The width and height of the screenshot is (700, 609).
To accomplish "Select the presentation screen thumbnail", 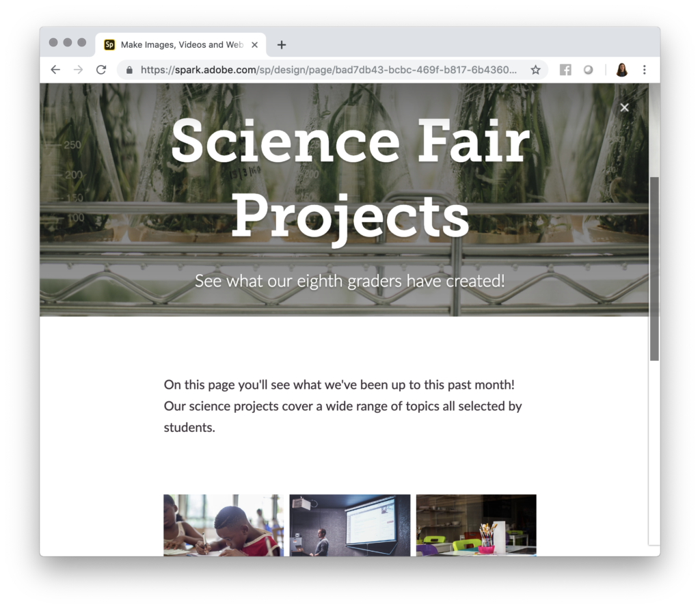I will click(x=349, y=526).
